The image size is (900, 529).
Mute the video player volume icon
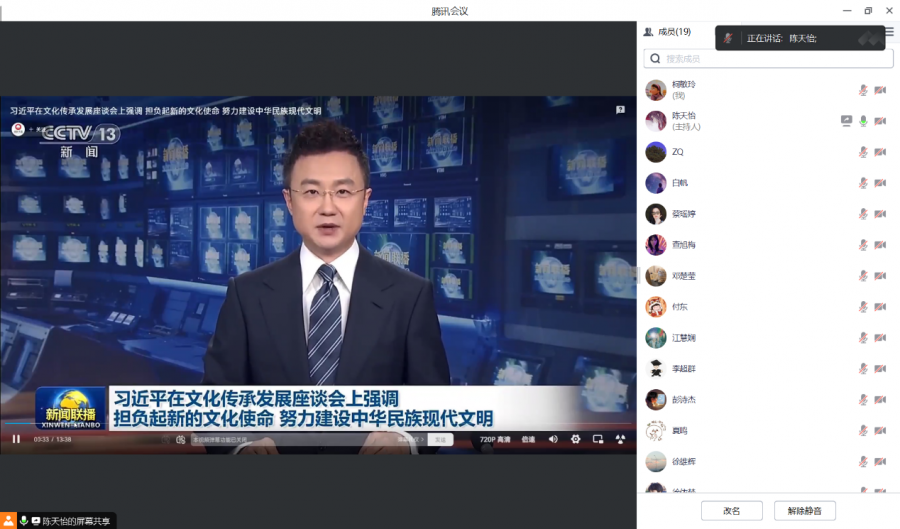coord(553,439)
